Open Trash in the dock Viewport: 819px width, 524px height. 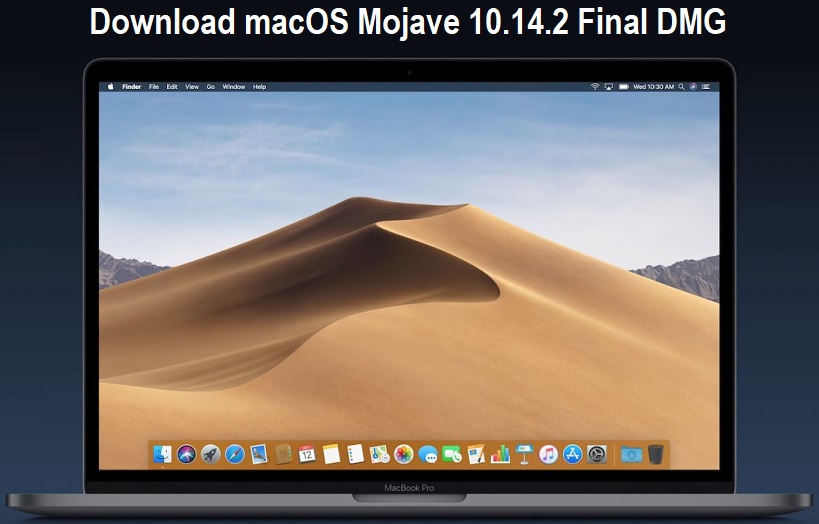(x=656, y=454)
